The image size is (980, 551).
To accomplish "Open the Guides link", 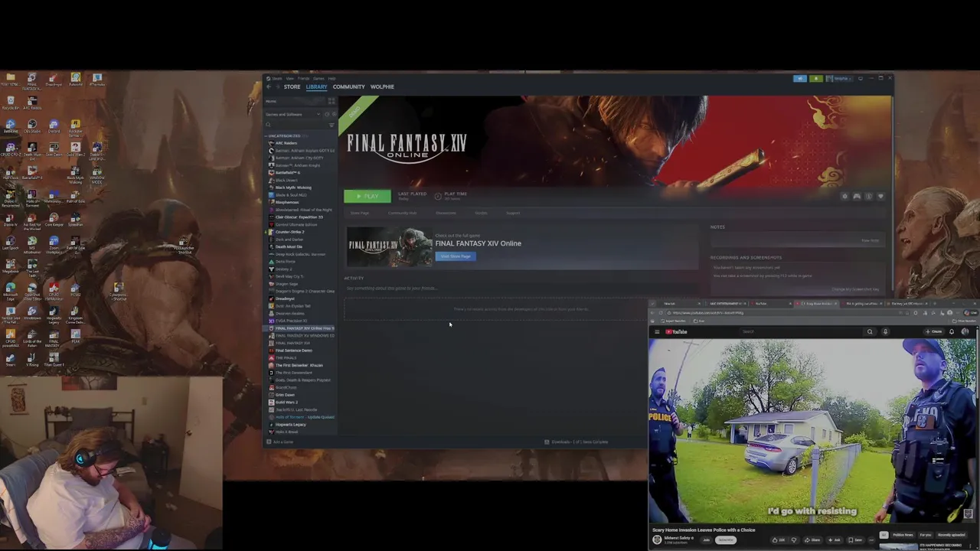I will click(481, 213).
